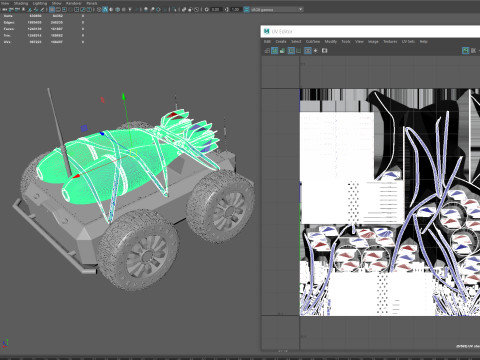Expand the viewport Panels menu

92,3
